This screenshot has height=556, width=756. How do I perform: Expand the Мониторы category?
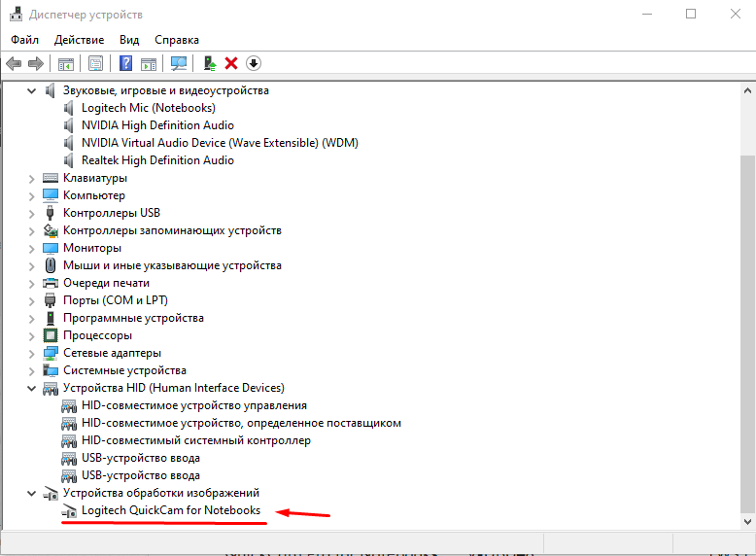coord(31,248)
